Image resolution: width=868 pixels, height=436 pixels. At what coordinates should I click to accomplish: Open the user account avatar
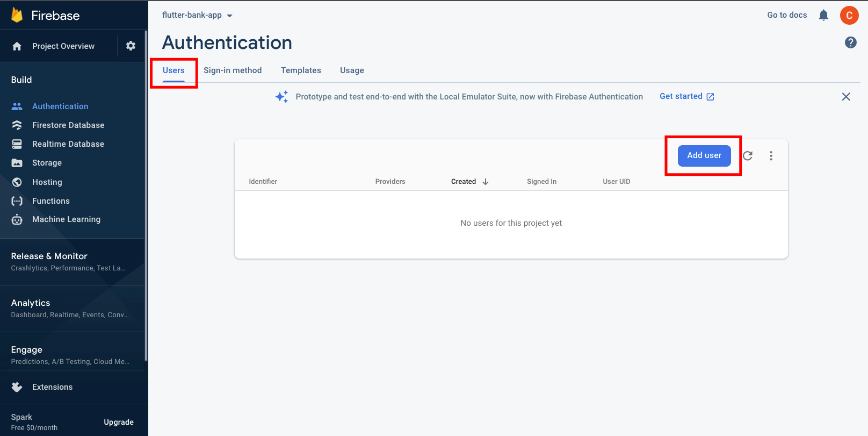point(849,15)
